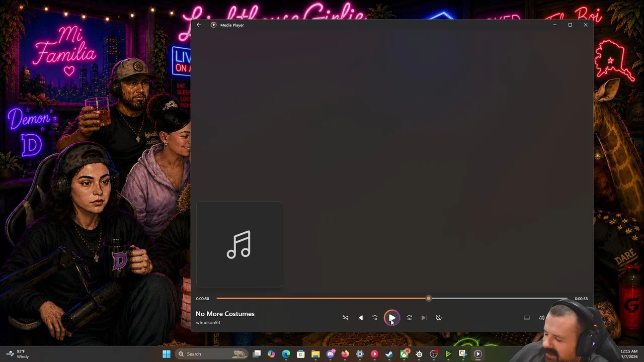
Task: Open Steam from the taskbar
Action: 389,354
